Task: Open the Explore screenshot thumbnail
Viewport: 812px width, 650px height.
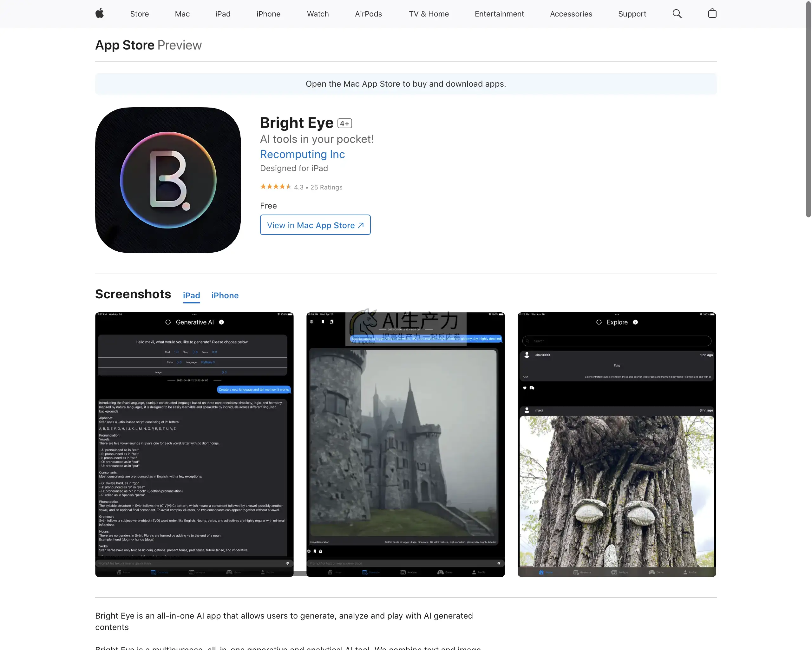Action: coord(617,445)
